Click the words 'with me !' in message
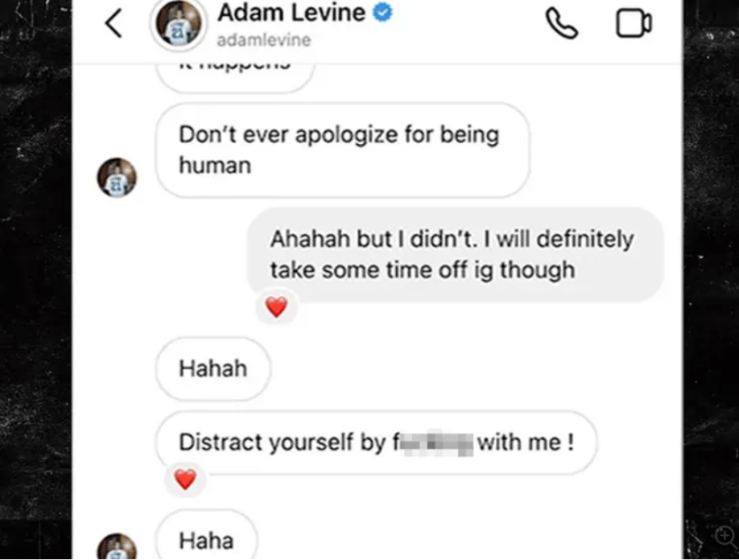The width and height of the screenshot is (739, 560). 526,443
